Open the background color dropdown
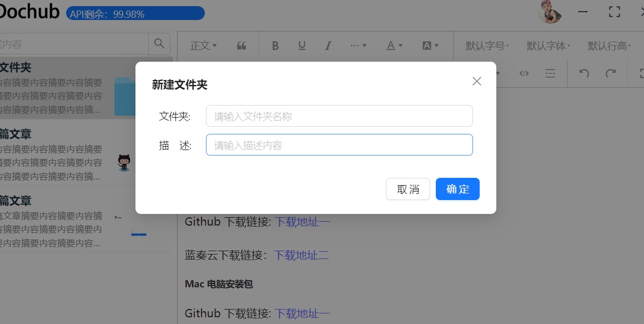 (x=430, y=46)
